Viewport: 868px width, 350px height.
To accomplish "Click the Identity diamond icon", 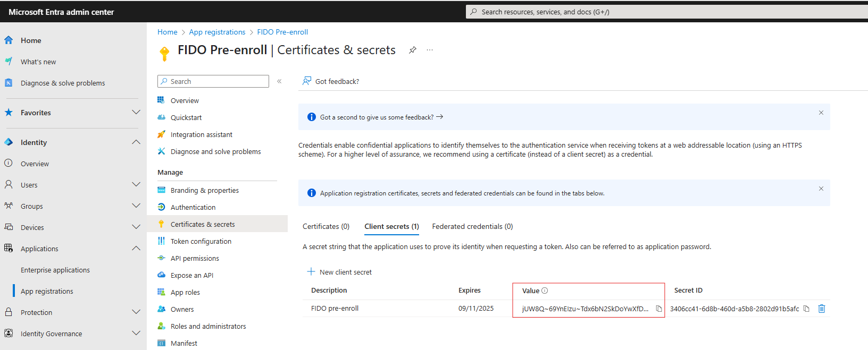I will [x=9, y=142].
